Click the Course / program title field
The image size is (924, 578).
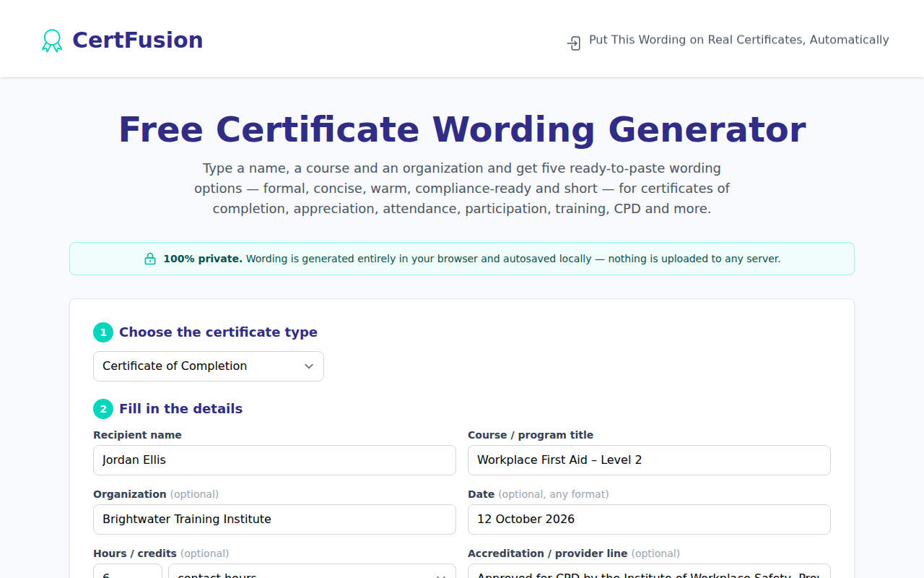(649, 460)
